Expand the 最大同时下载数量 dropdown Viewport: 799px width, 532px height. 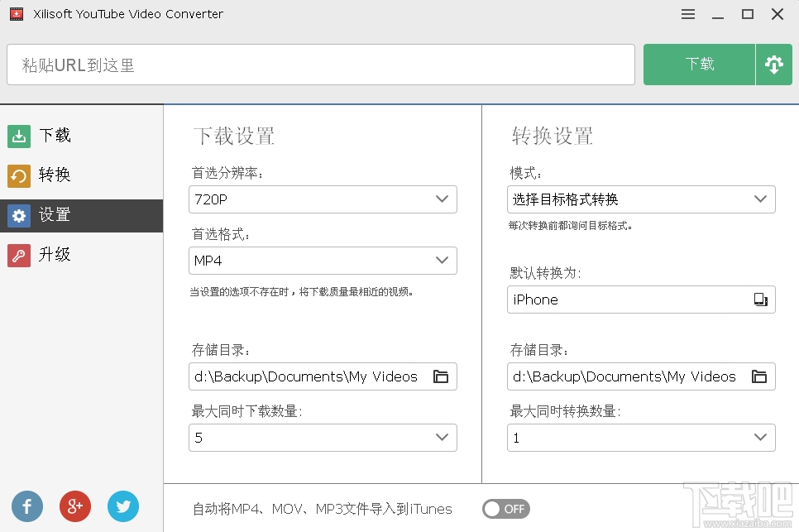323,438
